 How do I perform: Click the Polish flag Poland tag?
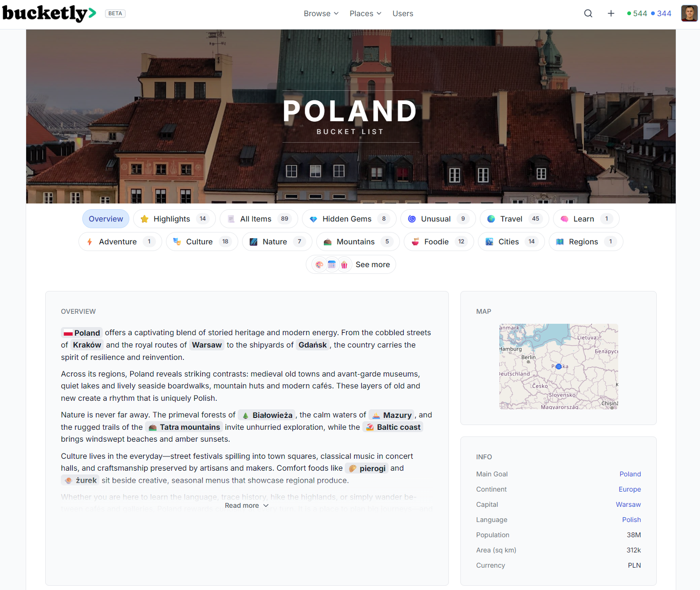(82, 333)
